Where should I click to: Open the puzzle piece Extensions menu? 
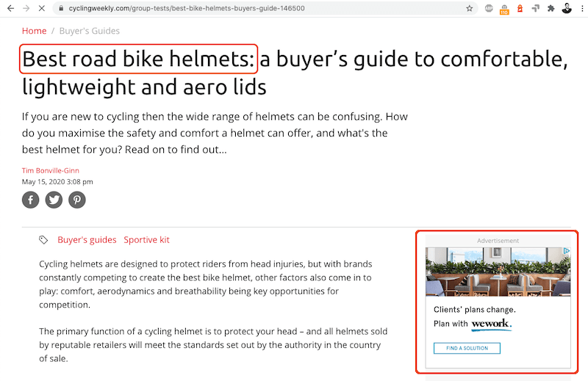click(551, 8)
